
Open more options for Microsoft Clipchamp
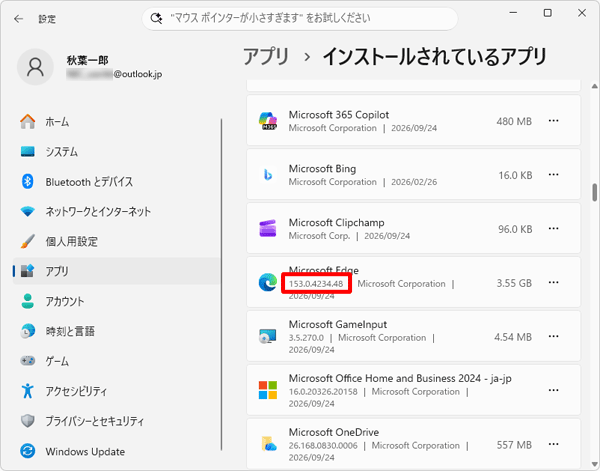click(553, 229)
